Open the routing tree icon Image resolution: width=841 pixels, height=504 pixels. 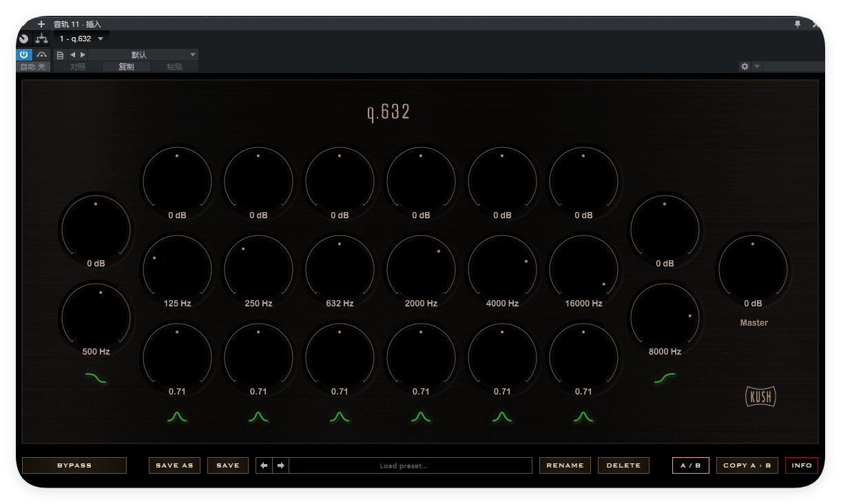tap(42, 39)
